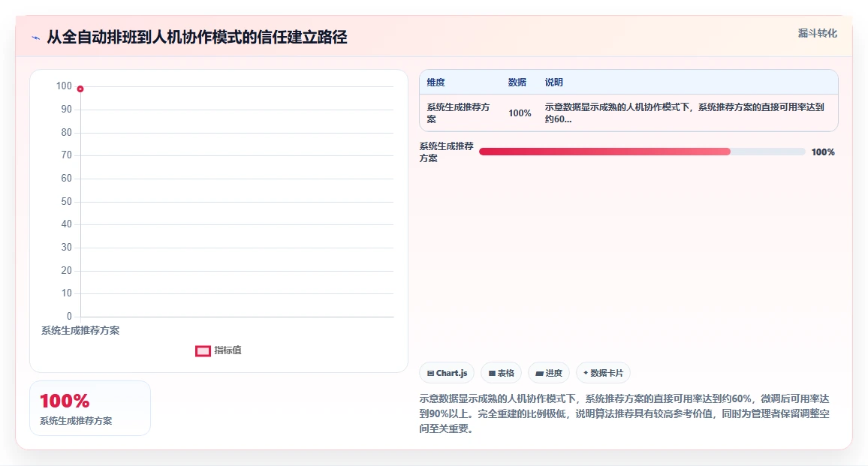Toggle the 指标值 legend color box

pos(203,351)
